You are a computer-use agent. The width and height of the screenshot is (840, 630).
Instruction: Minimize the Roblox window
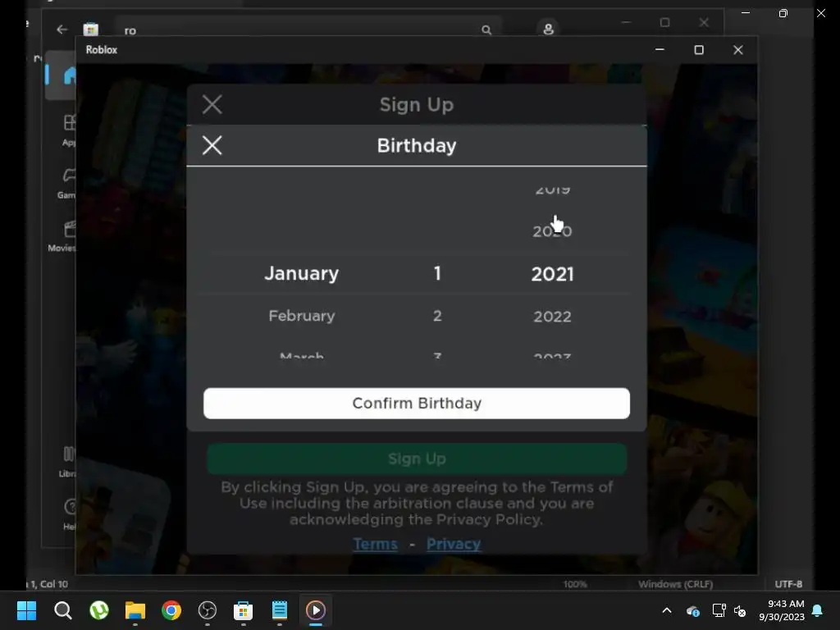pos(660,50)
